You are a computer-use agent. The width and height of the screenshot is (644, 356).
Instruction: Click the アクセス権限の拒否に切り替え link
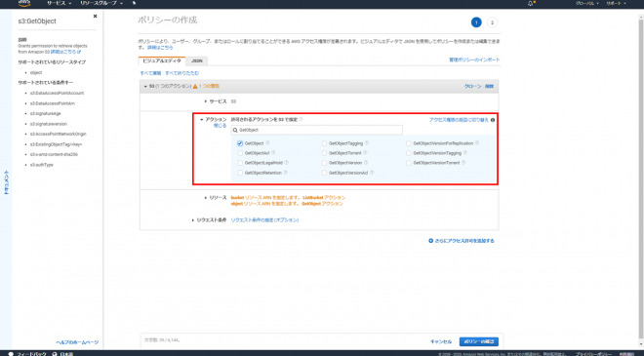(x=459, y=120)
